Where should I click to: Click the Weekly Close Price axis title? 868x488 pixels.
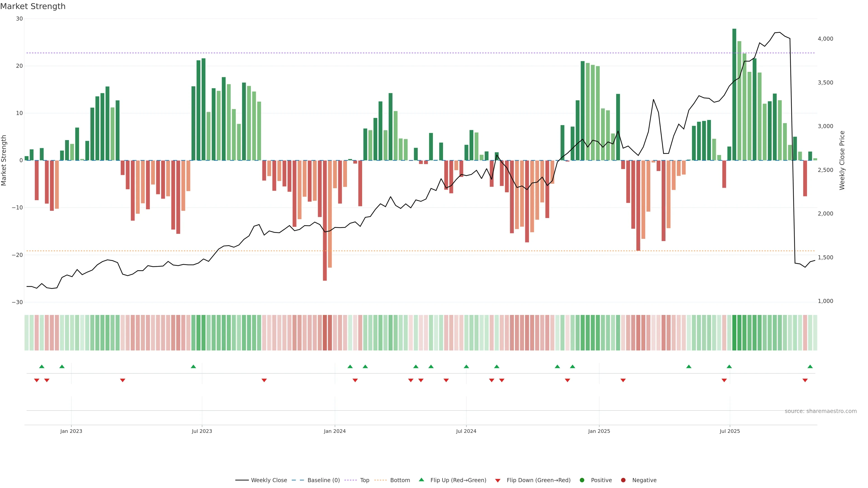coord(842,160)
